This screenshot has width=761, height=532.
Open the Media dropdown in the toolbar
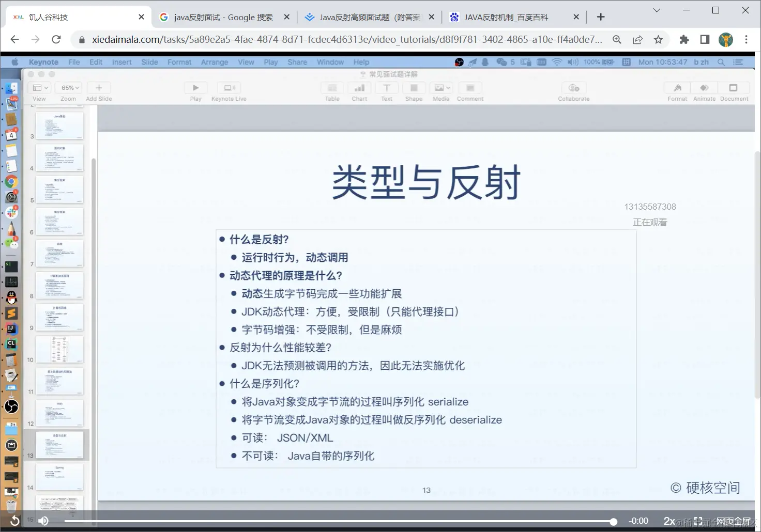(x=442, y=88)
